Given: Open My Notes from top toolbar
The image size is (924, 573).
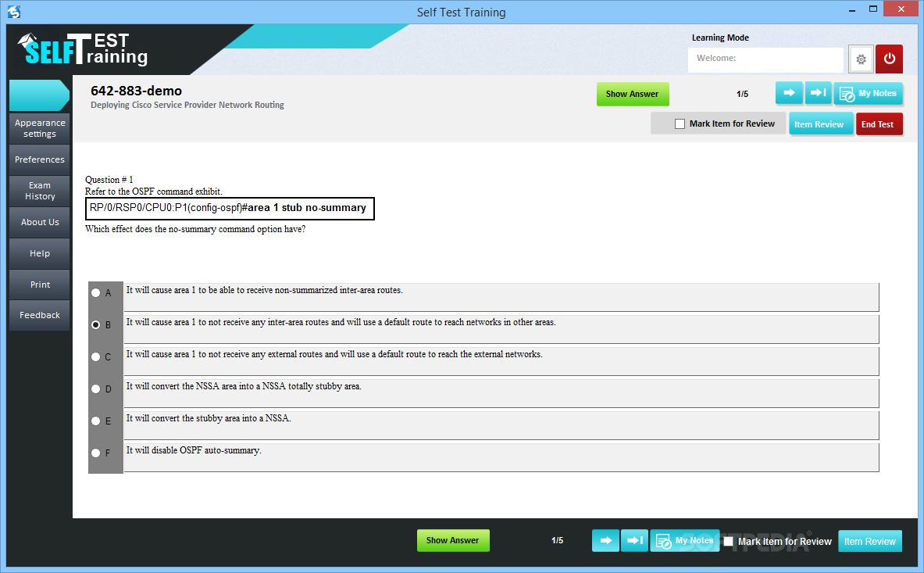Looking at the screenshot, I should [x=868, y=94].
